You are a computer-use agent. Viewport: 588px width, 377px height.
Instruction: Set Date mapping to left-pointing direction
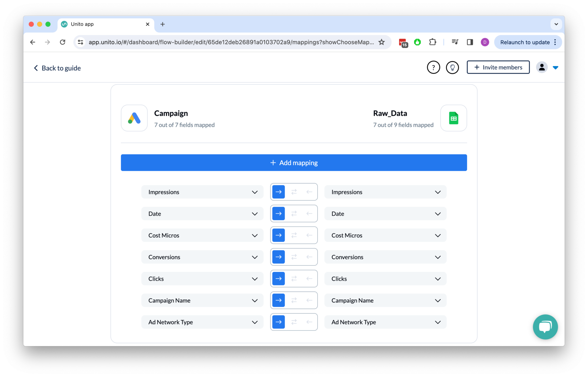tap(309, 214)
